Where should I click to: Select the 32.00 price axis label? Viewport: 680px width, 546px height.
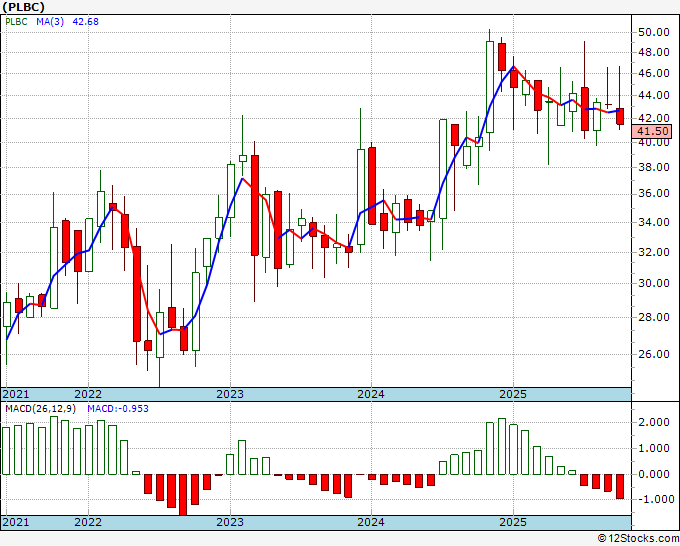653,252
